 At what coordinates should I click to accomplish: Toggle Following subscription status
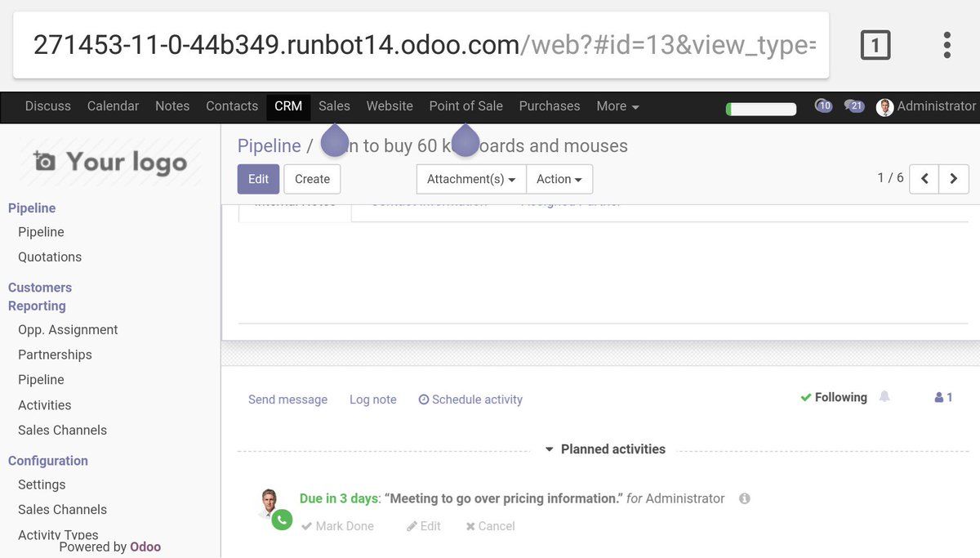834,398
